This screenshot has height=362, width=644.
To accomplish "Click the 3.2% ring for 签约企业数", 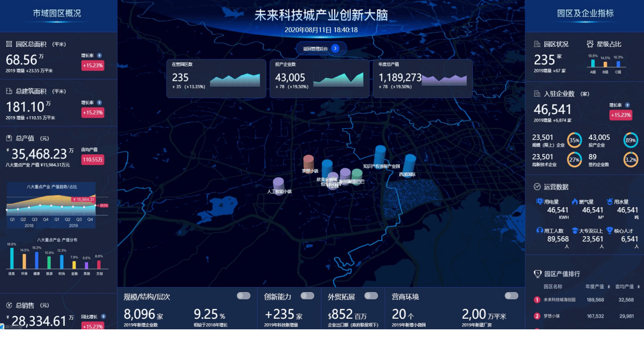I will pyautogui.click(x=630, y=159).
